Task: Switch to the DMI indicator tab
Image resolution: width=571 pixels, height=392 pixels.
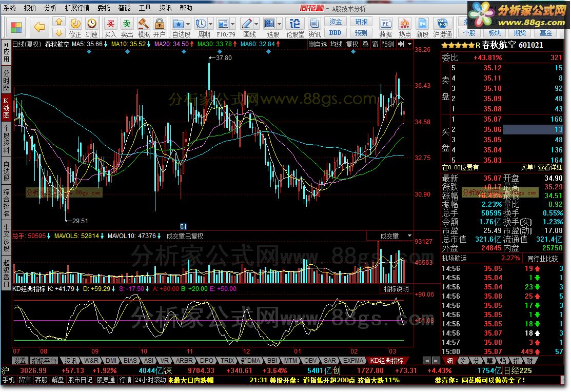Action: [x=111, y=361]
